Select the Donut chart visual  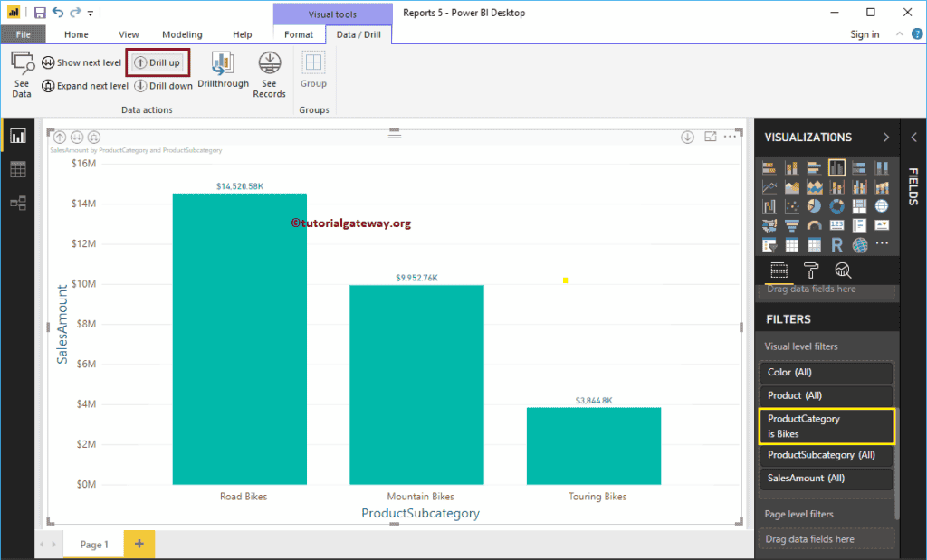coord(836,206)
